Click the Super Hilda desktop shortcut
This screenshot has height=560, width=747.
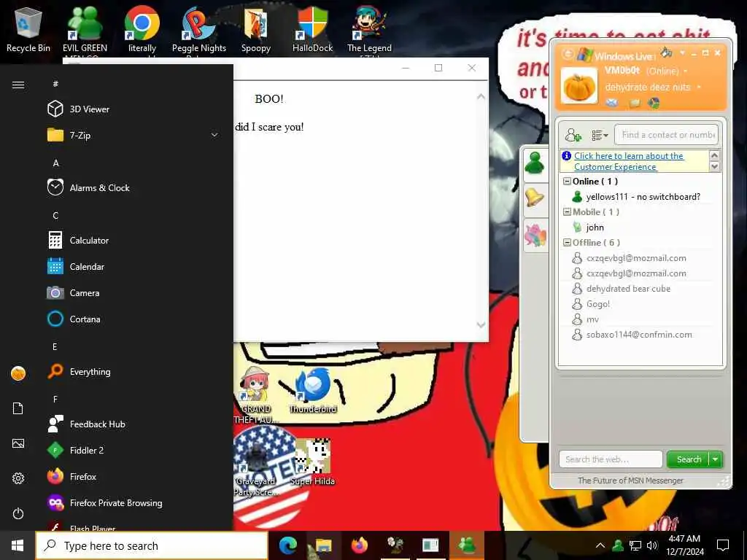312,462
